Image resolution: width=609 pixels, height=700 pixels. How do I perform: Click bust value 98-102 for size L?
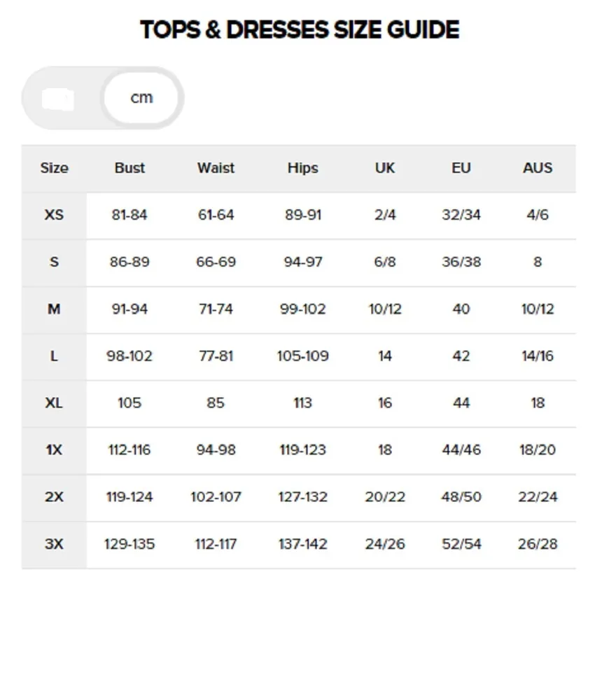[x=129, y=356]
